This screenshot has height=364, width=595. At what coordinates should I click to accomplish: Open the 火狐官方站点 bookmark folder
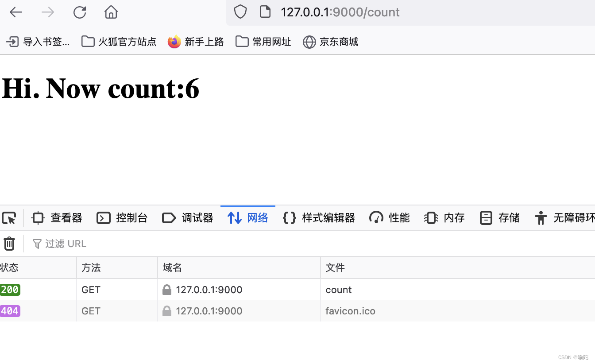tap(119, 42)
